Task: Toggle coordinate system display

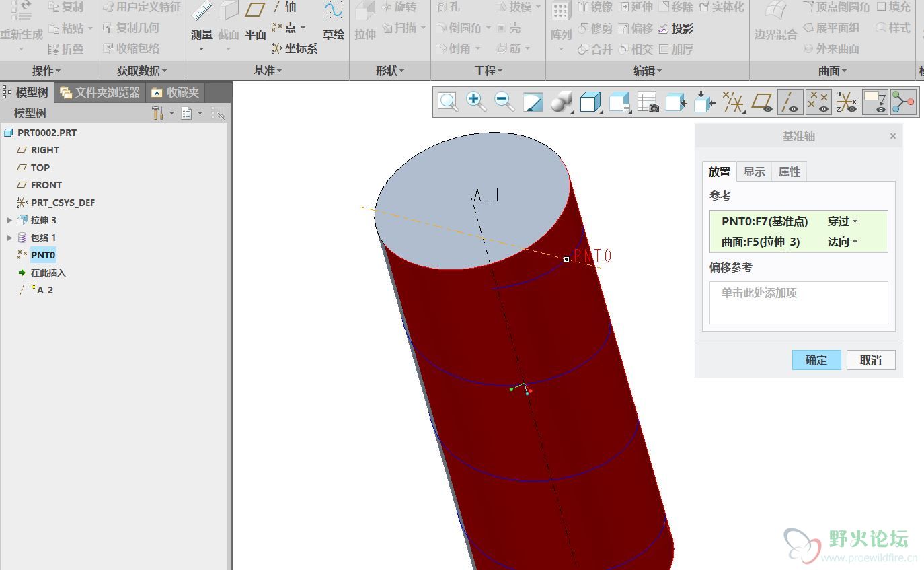Action: [x=847, y=102]
